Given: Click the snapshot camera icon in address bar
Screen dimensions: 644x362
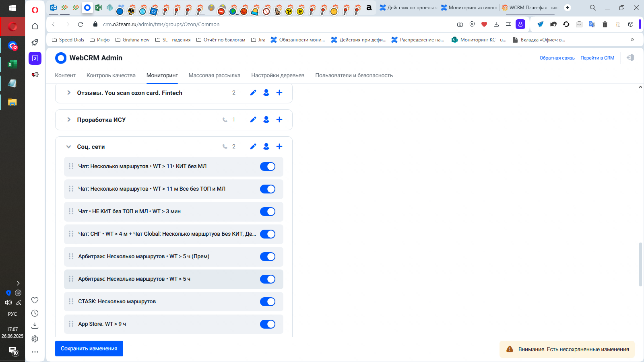Looking at the screenshot, I should coord(460,24).
